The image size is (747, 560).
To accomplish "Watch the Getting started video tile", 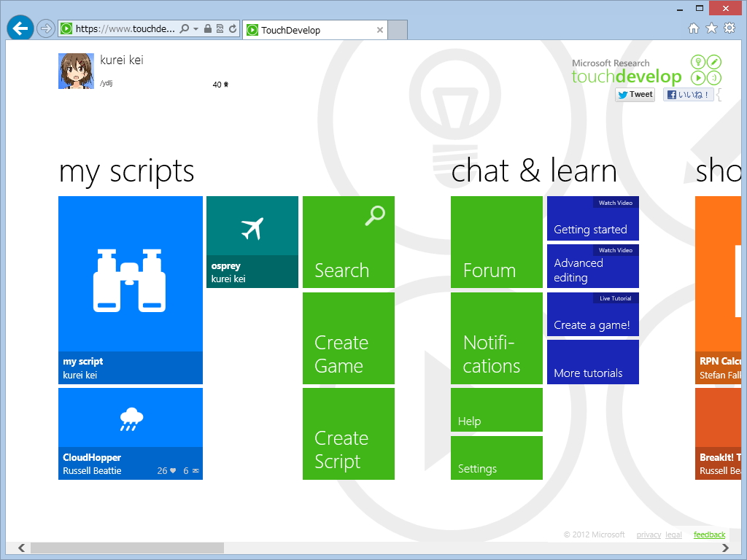I will (592, 218).
